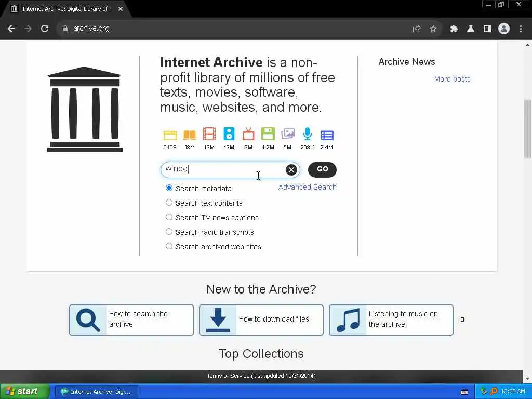The width and height of the screenshot is (532, 399).
Task: Open the texts book icon (43M)
Action: coord(189,135)
